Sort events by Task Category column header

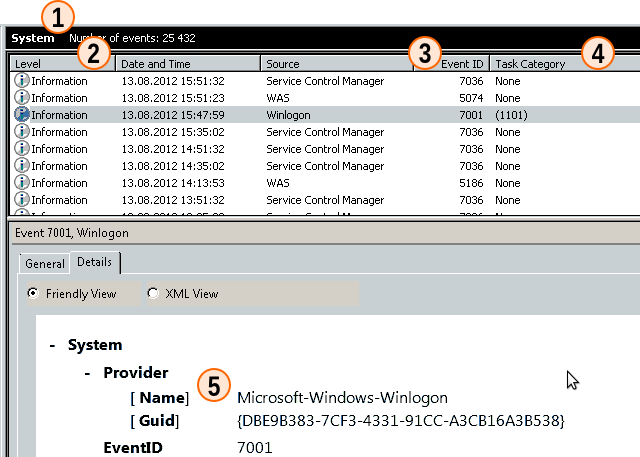(x=565, y=64)
